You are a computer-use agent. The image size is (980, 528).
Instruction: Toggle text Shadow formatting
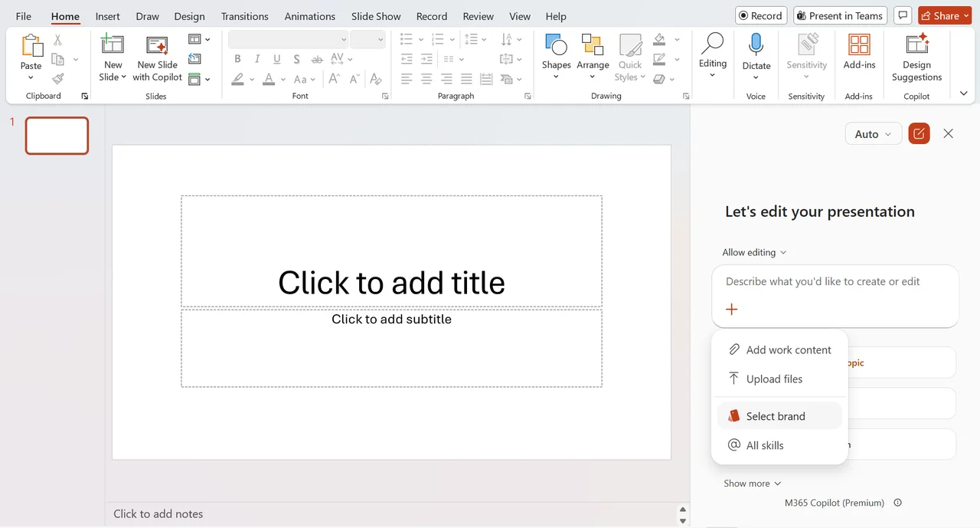pos(296,59)
